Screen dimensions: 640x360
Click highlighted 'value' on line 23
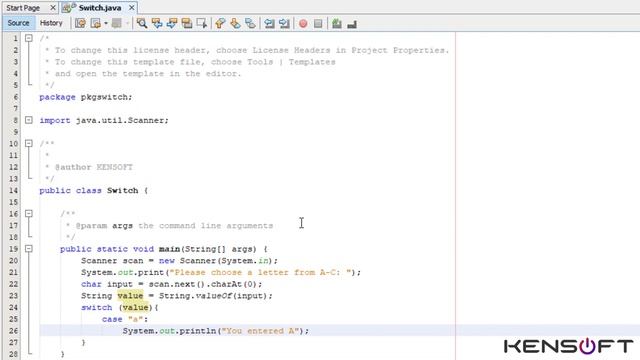[130, 296]
